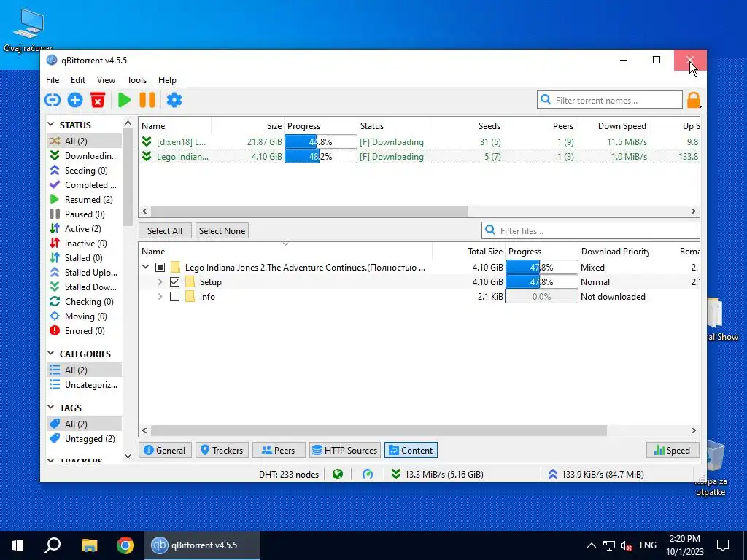
Task: Open Windows Start menu
Action: point(18,545)
